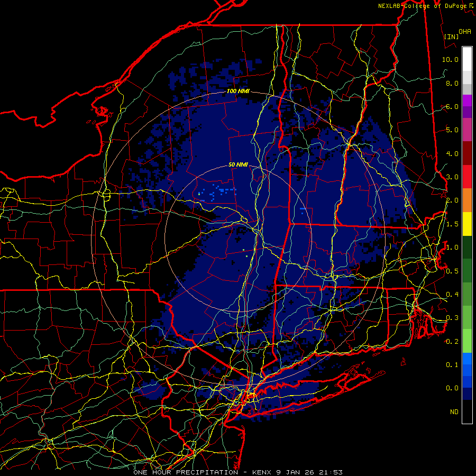The height and width of the screenshot is (476, 476).
Task: Click the 0.1 legend value
Action: [452, 364]
